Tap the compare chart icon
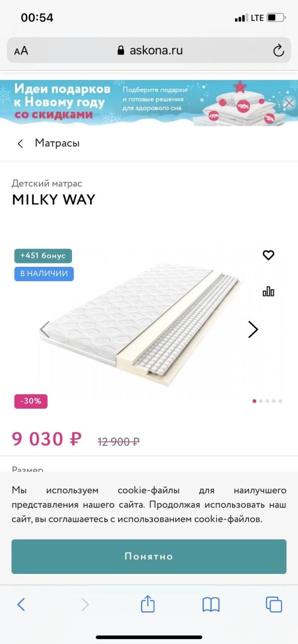Viewport: 298px width, 644px height. [268, 291]
